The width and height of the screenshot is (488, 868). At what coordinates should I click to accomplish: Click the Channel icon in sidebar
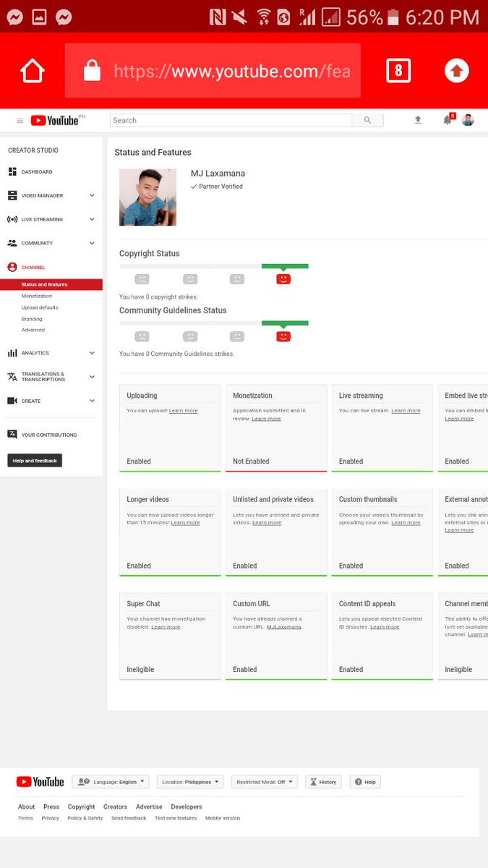tap(12, 267)
